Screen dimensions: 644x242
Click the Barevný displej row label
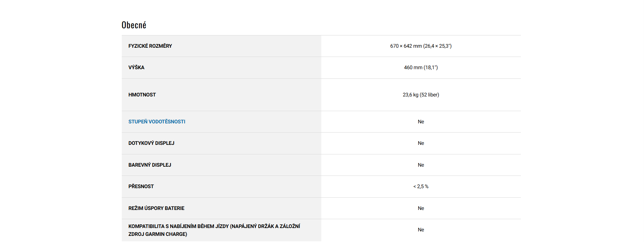(150, 165)
